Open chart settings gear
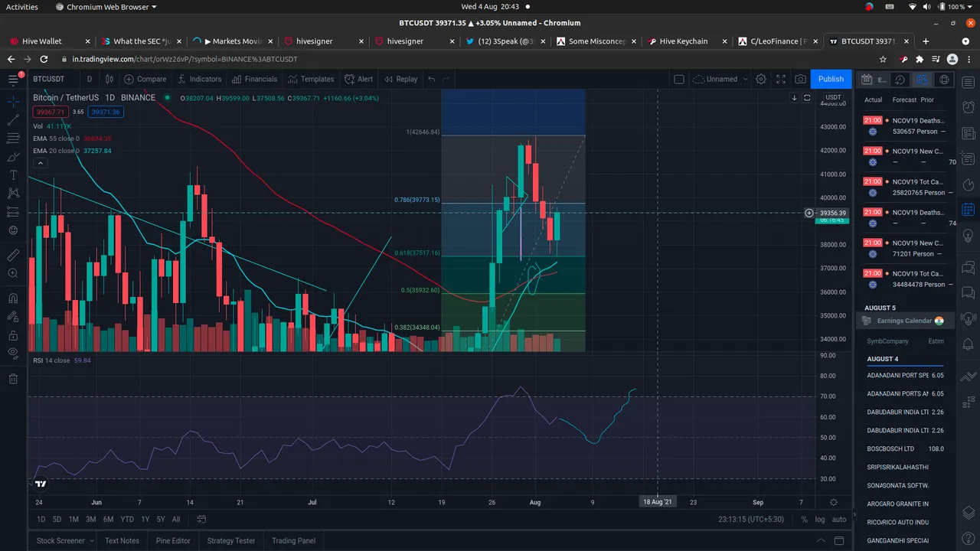This screenshot has height=551, width=980. pyautogui.click(x=761, y=79)
